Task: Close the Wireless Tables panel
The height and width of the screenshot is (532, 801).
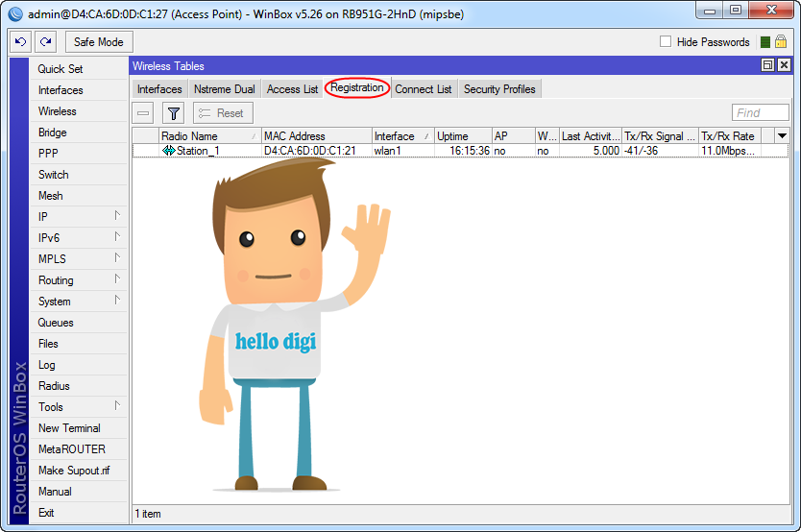Action: tap(784, 65)
